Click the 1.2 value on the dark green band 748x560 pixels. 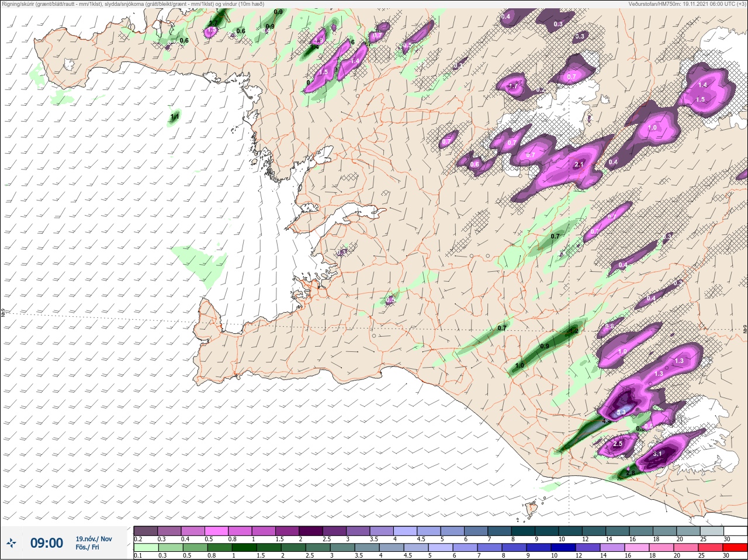point(573,331)
